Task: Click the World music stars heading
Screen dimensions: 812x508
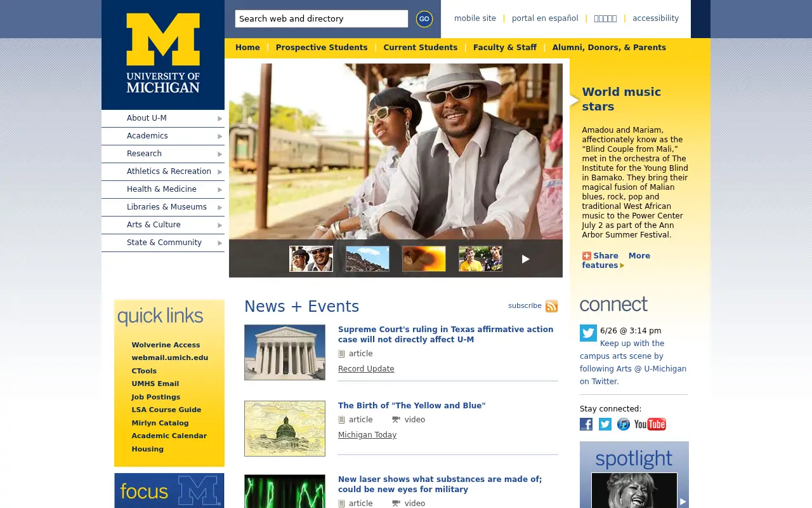Action: 622,99
